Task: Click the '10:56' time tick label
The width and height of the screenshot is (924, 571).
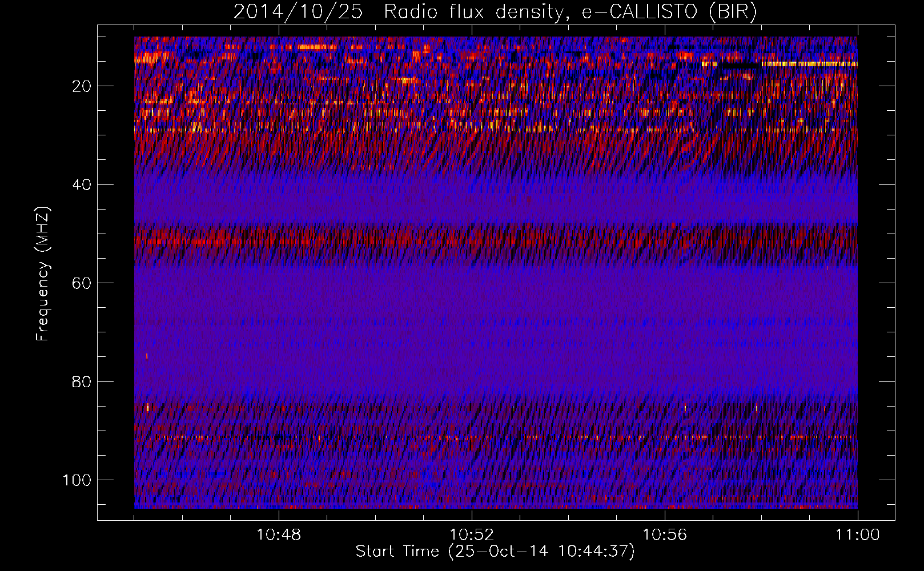Action: pyautogui.click(x=665, y=535)
